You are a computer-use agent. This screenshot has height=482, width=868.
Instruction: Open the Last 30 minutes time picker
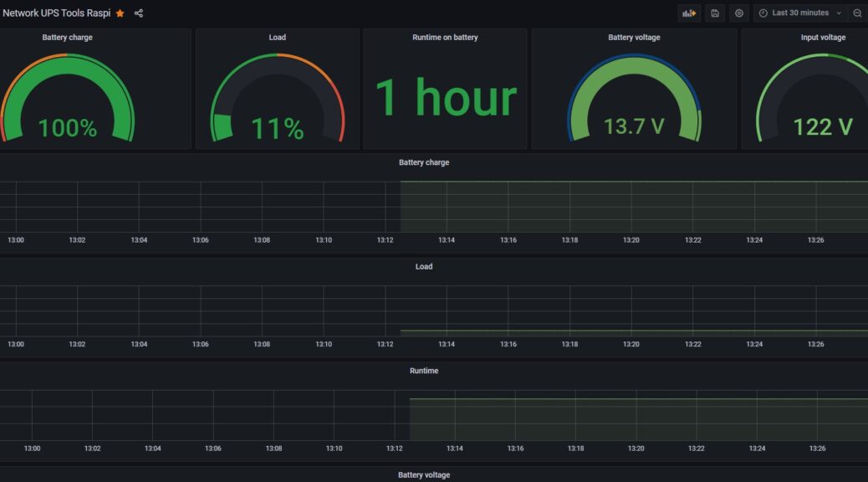[x=800, y=13]
